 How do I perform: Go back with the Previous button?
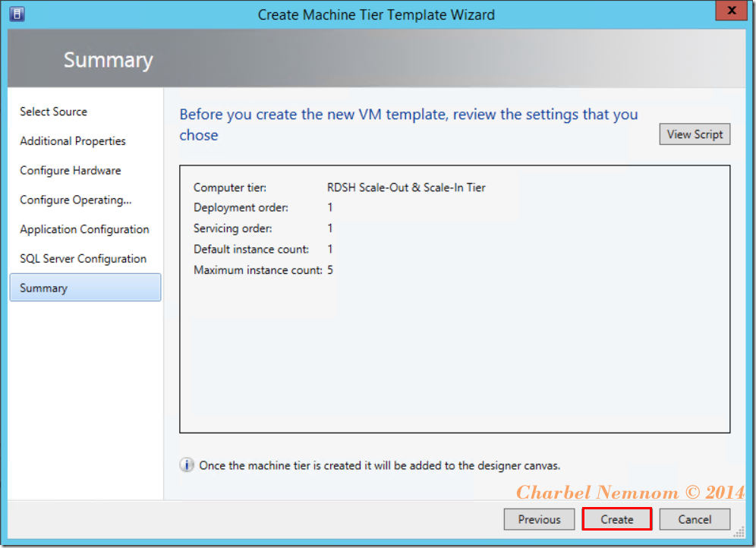tap(539, 519)
